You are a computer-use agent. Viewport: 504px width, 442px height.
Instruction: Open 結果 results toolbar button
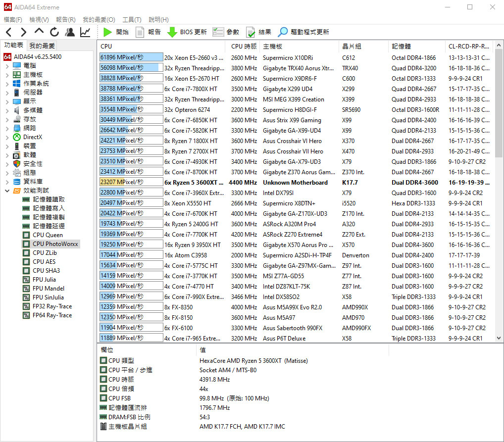click(258, 32)
